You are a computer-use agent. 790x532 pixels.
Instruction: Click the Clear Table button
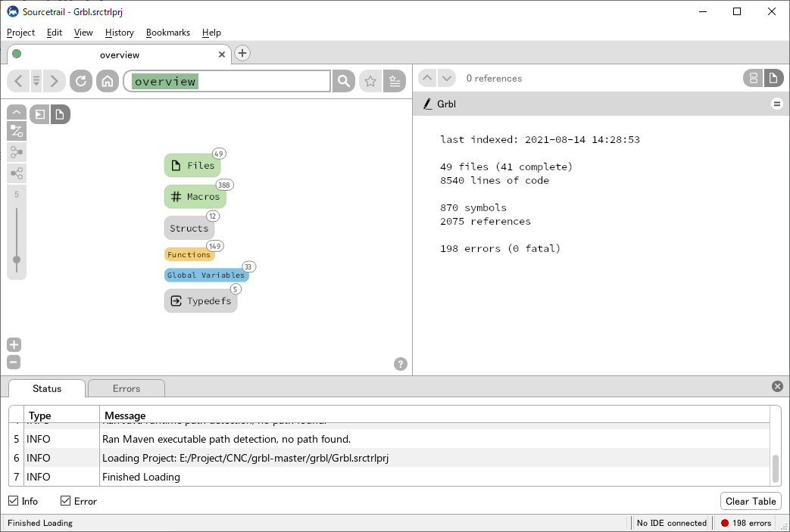tap(751, 501)
